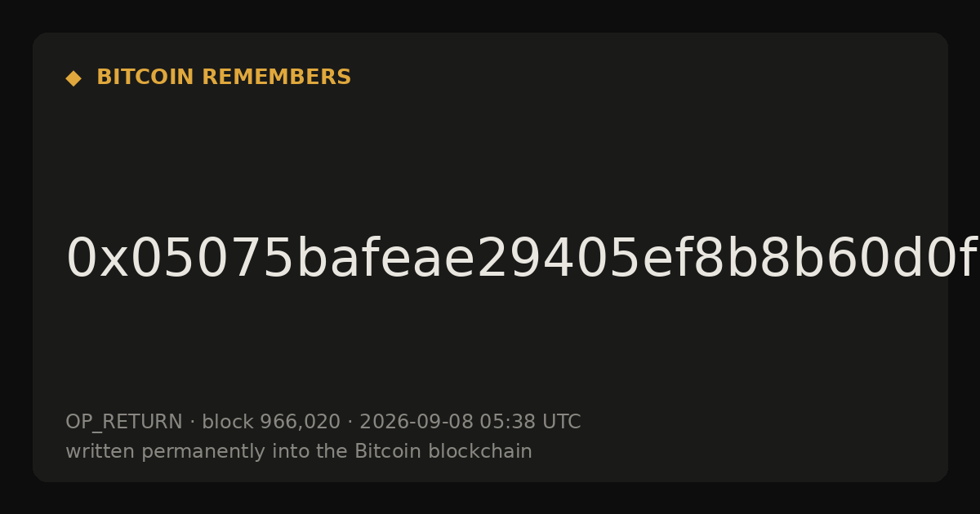Click the word blockchain in footer
The image size is (980, 514).
(471, 452)
